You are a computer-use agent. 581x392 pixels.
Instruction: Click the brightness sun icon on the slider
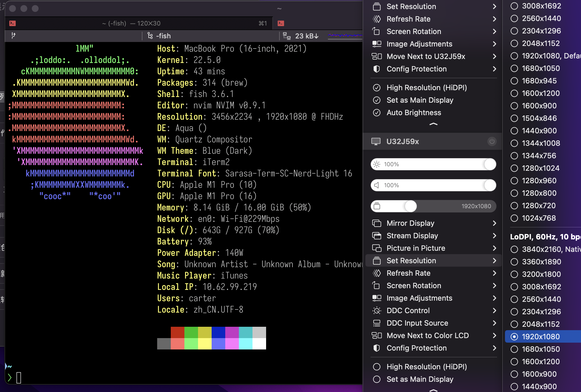[377, 164]
